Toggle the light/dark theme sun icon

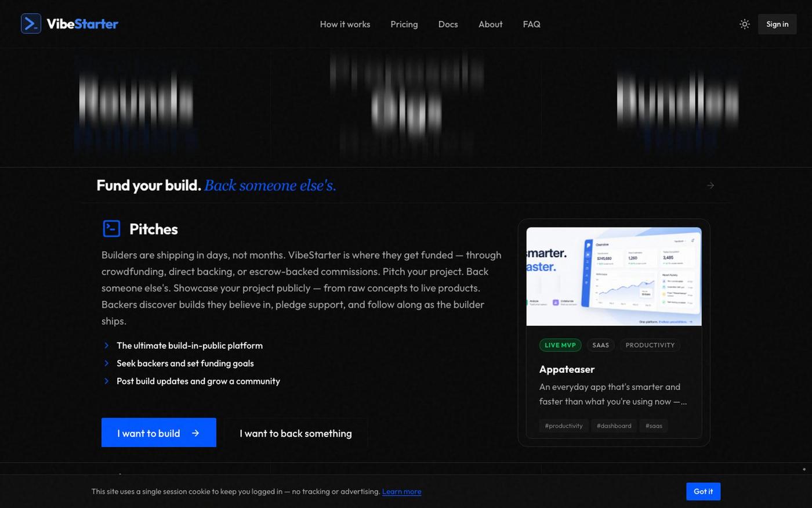coord(745,24)
